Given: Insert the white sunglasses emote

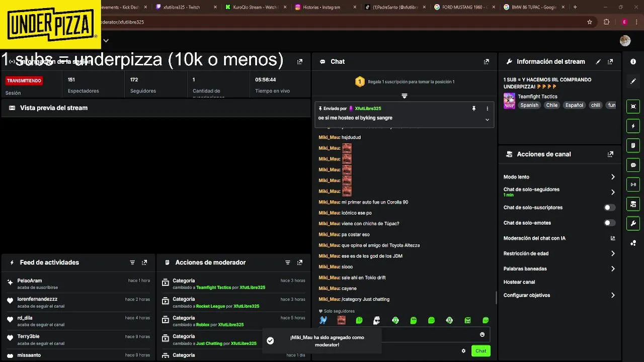Looking at the screenshot, I should pyautogui.click(x=376, y=320).
